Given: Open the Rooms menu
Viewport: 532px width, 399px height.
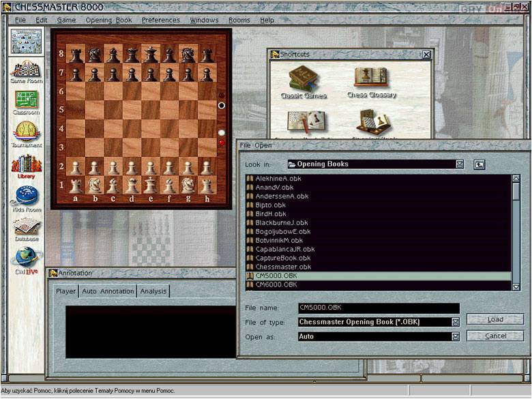Looking at the screenshot, I should (x=239, y=20).
